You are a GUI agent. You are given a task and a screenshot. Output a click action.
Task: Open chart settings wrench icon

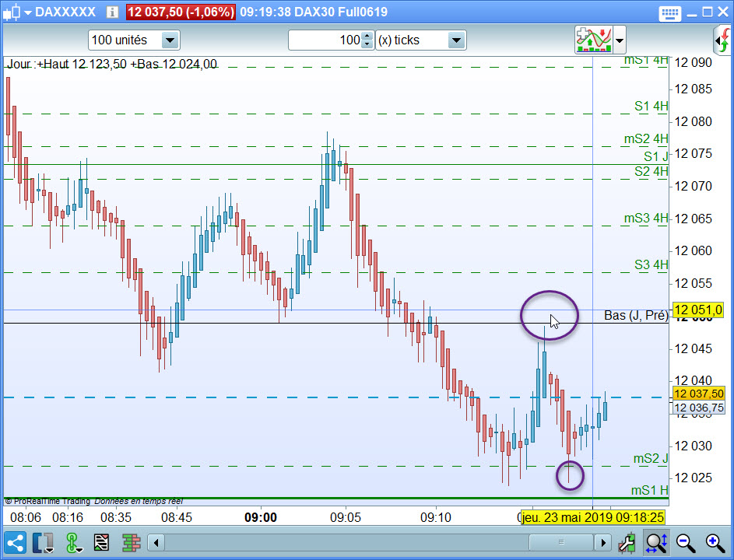(627, 543)
